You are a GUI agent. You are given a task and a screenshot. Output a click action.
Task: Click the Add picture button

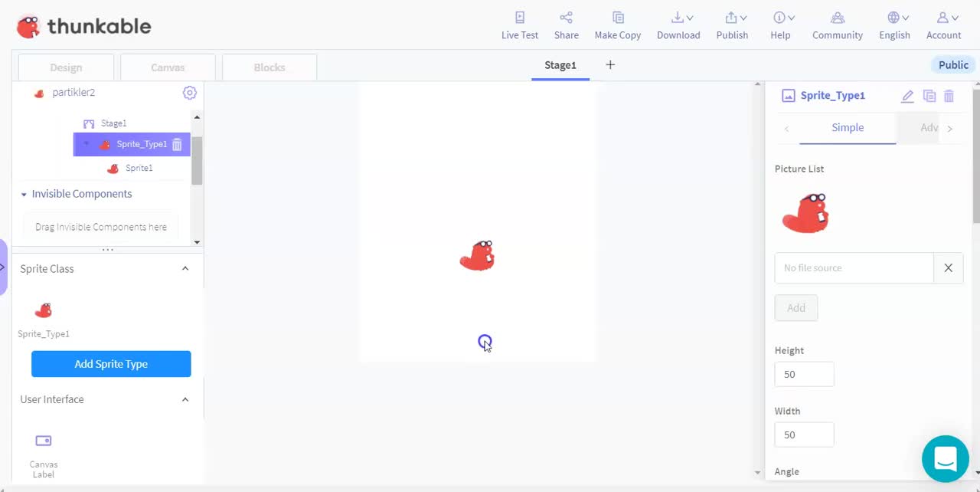pyautogui.click(x=796, y=308)
